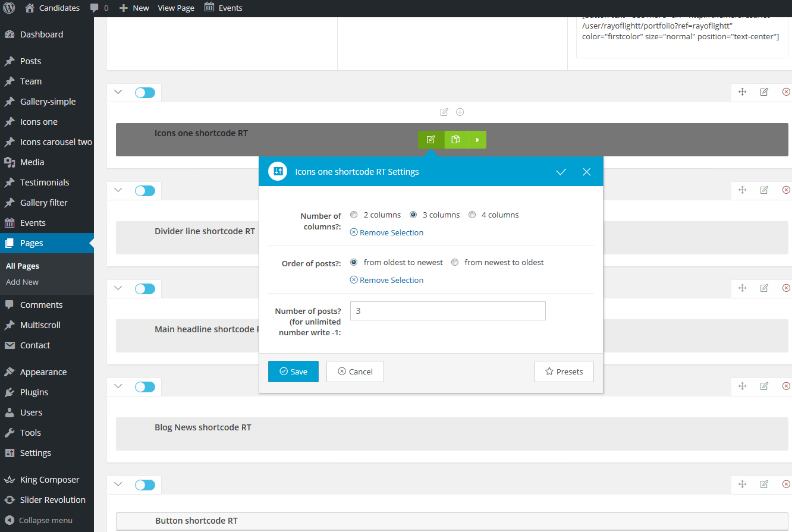Screen dimensions: 792x532
Task: Click the add column plus icon above Icons one
Action: [460, 112]
